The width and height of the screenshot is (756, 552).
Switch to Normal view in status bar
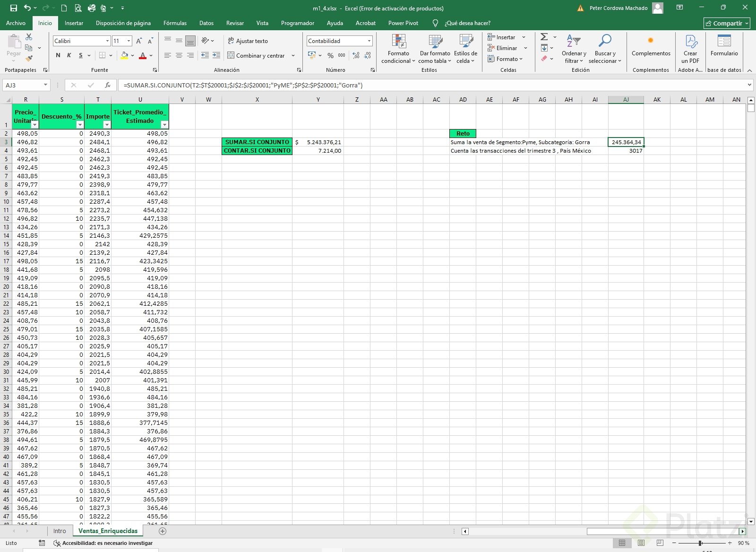click(622, 543)
